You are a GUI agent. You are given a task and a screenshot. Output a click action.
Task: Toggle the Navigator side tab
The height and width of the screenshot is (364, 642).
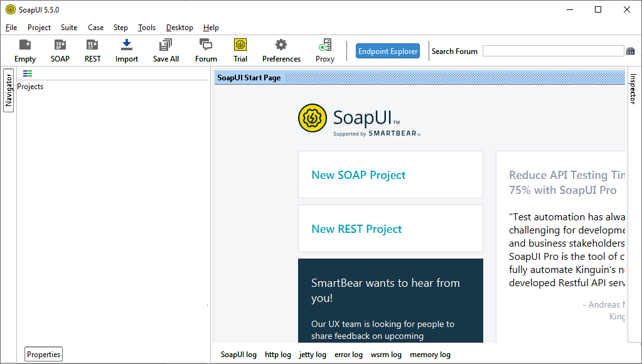9,90
